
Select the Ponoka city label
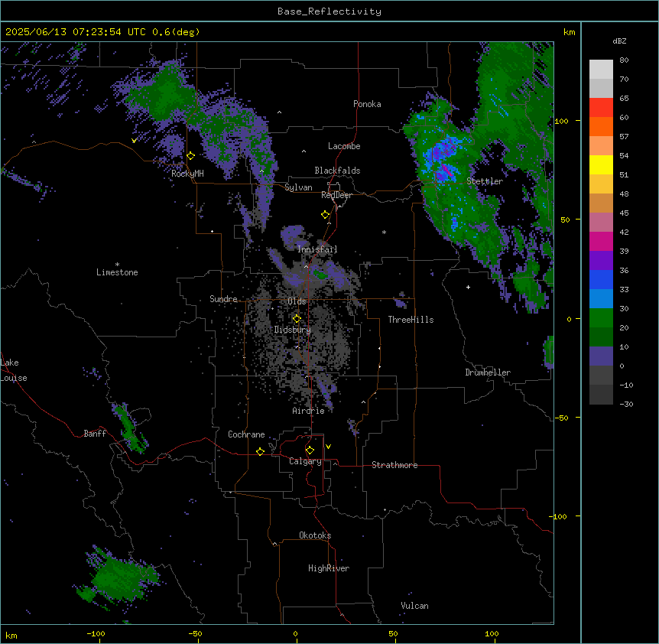367,104
